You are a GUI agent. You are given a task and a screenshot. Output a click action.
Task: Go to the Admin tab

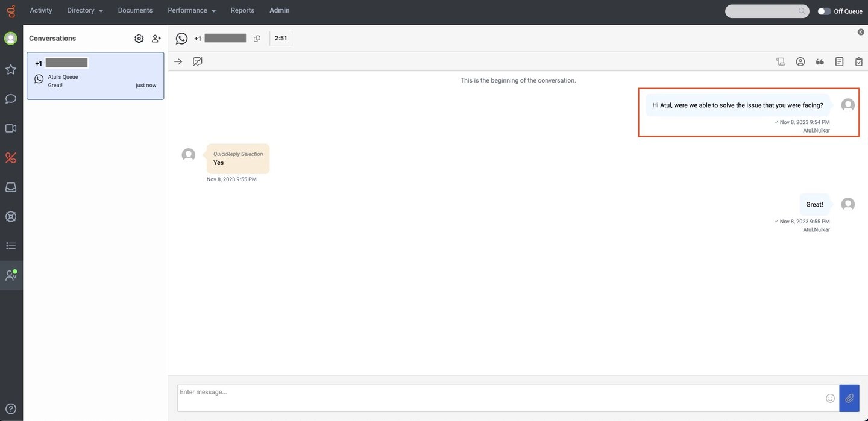[x=279, y=11]
